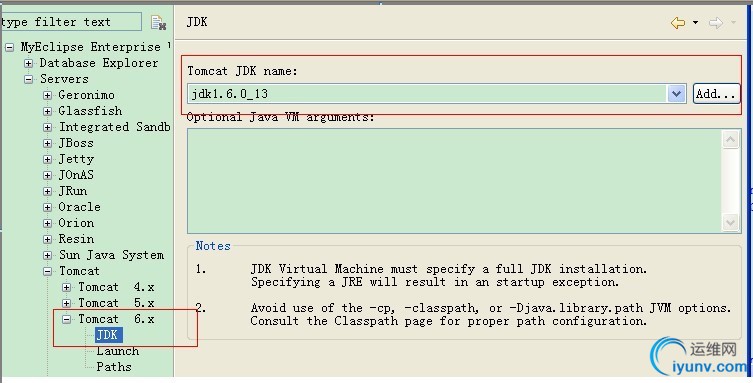Expand the JRun server node

point(48,191)
